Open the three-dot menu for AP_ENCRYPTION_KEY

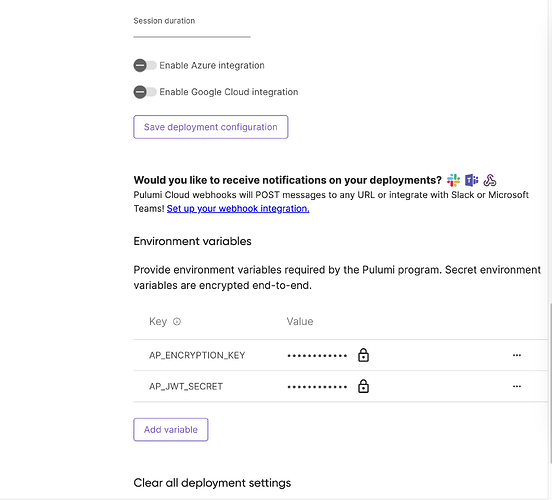point(517,355)
